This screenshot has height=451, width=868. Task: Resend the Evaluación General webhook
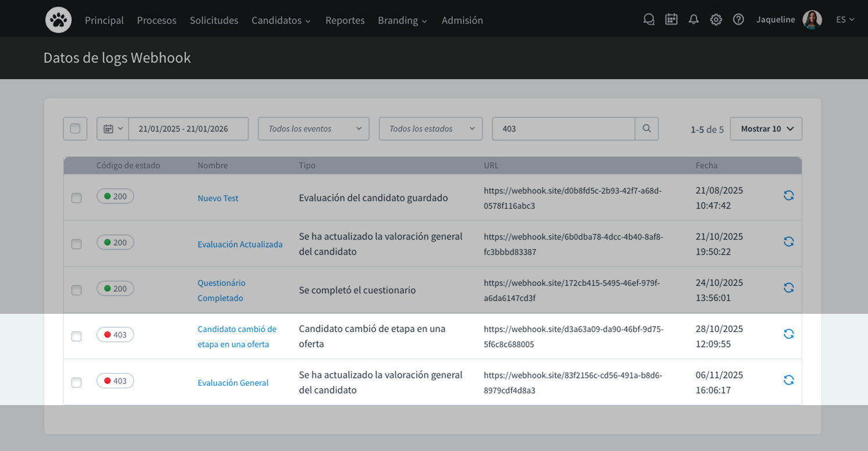click(788, 380)
